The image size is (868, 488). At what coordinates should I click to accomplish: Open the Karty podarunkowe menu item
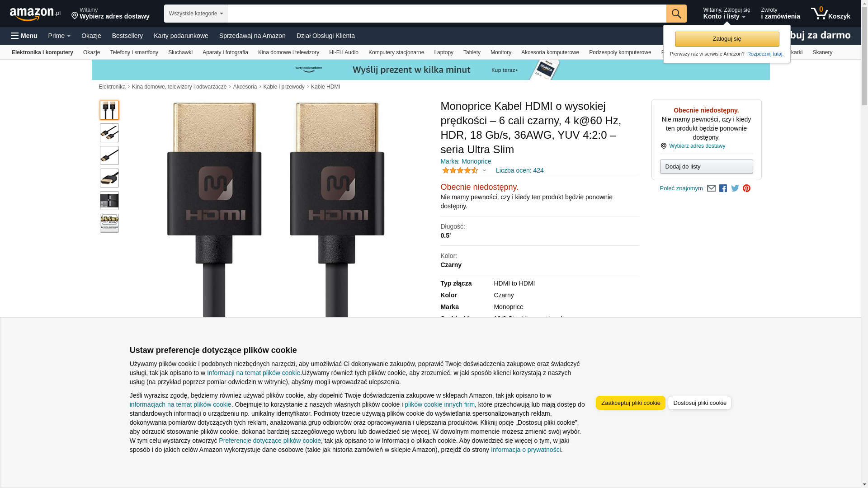click(181, 36)
